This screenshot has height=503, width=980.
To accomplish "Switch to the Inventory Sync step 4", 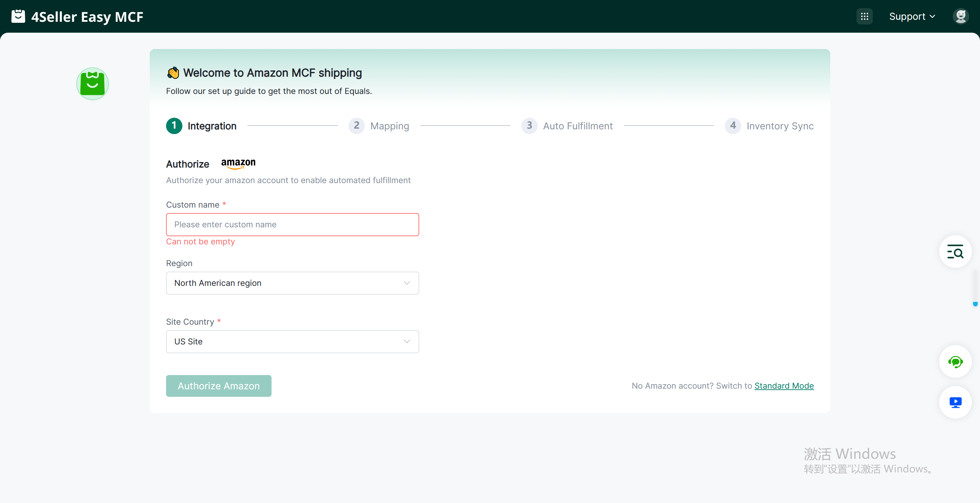I will pyautogui.click(x=769, y=126).
